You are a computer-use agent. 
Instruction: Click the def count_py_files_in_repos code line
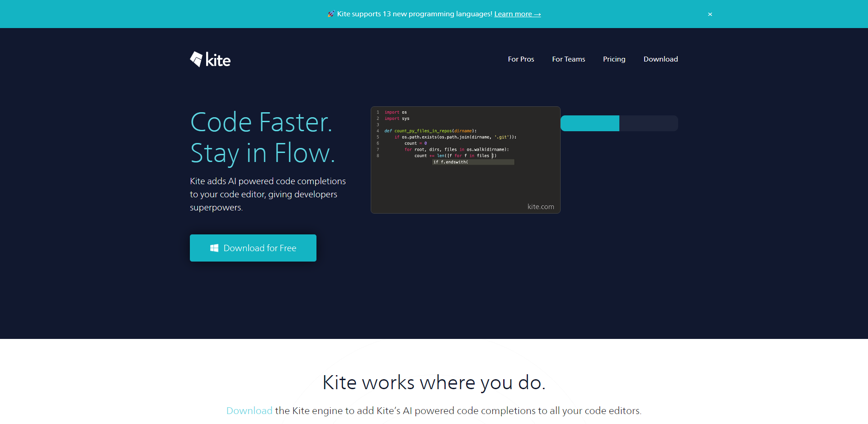point(430,131)
